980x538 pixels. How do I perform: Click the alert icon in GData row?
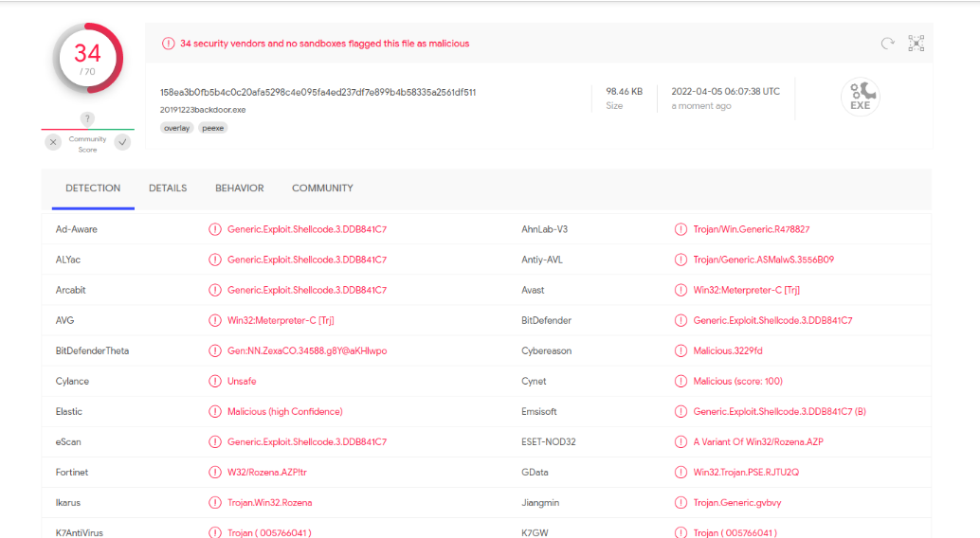681,473
